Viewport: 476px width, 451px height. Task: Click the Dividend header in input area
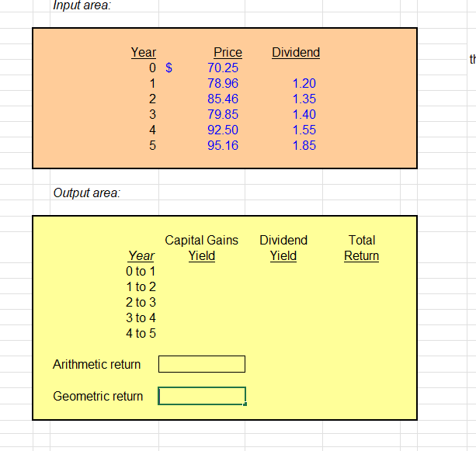pos(296,52)
